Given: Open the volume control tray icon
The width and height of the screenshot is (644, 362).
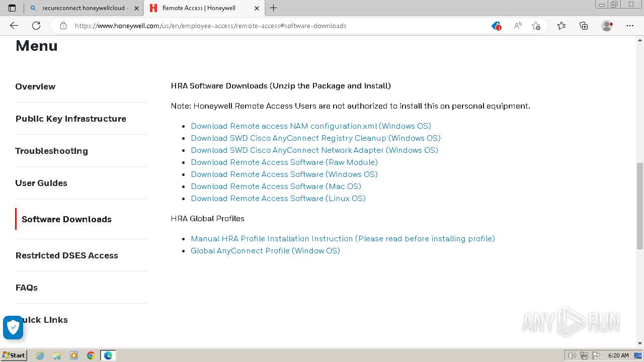Looking at the screenshot, I should 572,355.
